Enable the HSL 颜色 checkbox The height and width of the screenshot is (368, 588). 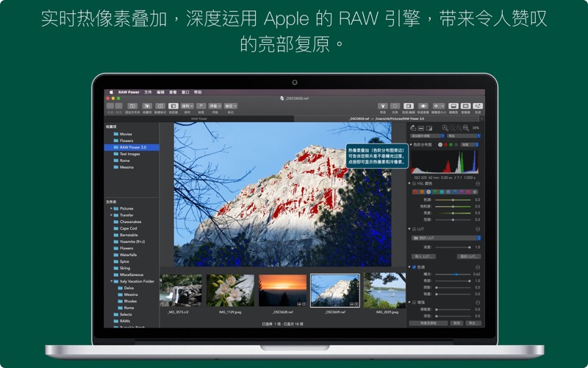click(413, 183)
